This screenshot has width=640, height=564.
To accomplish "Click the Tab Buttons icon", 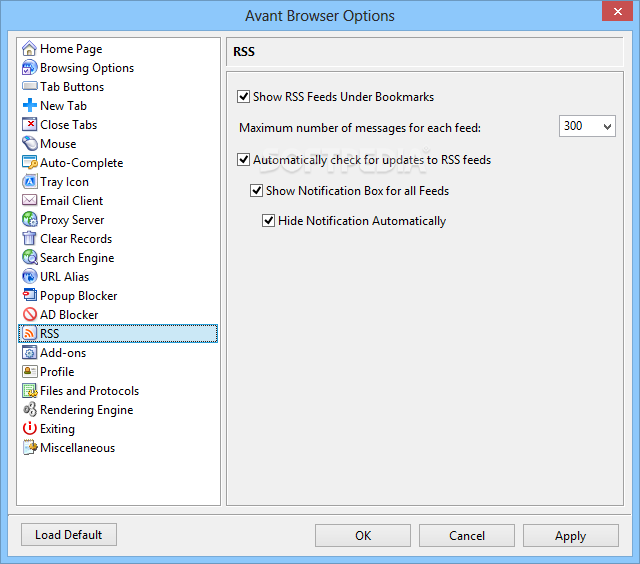I will [x=29, y=87].
